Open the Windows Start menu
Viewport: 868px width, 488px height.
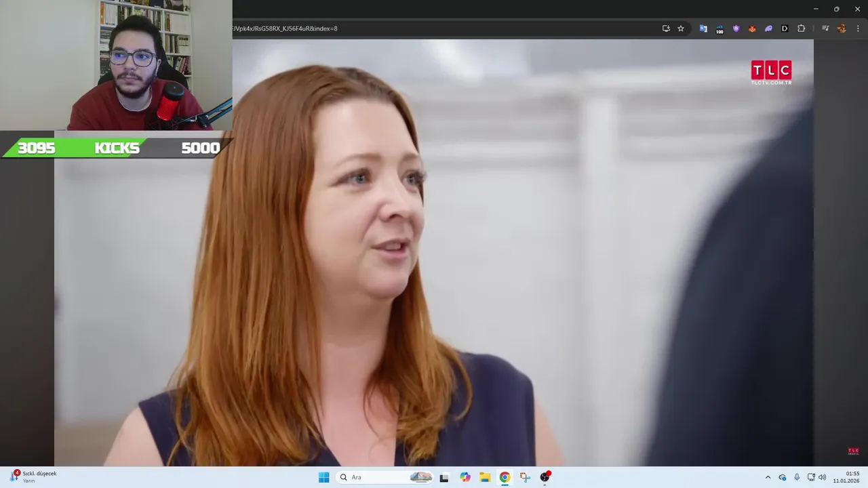click(x=324, y=477)
